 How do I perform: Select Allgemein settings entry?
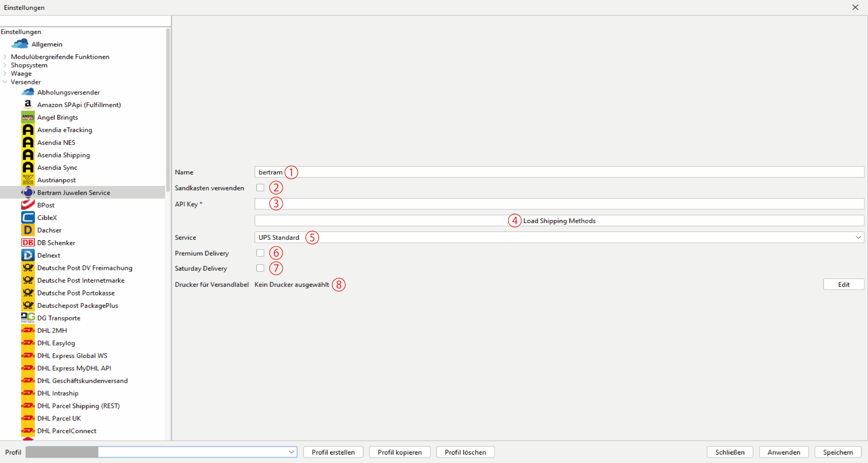click(47, 44)
